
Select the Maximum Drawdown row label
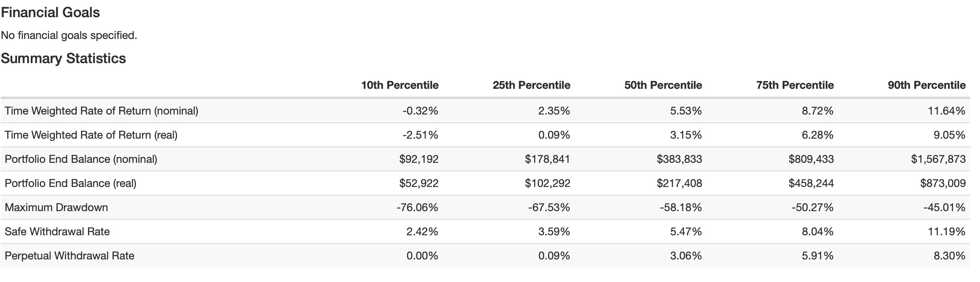point(56,208)
